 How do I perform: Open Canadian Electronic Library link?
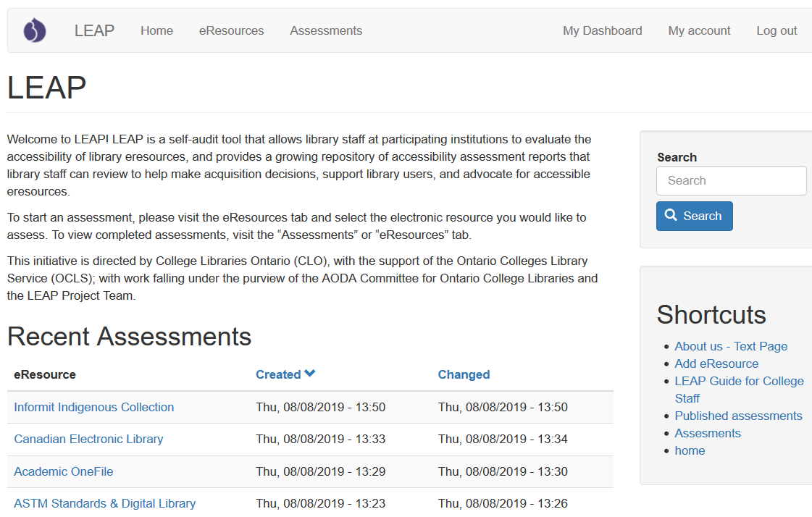(x=88, y=439)
